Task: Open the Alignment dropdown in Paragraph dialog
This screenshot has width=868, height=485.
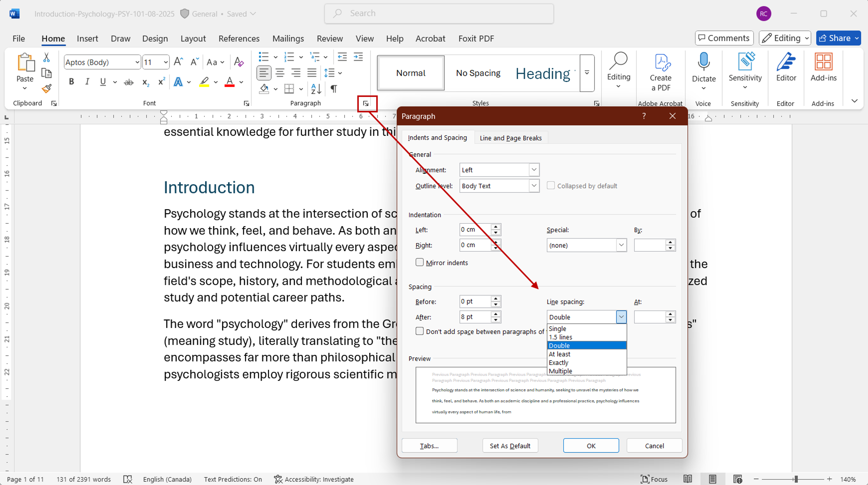Action: coord(534,170)
